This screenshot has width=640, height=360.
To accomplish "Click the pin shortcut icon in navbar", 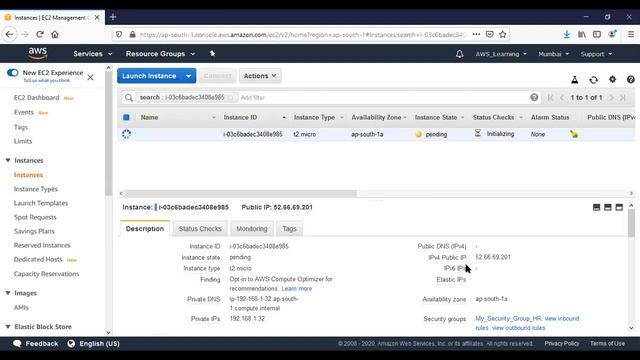I will (212, 53).
